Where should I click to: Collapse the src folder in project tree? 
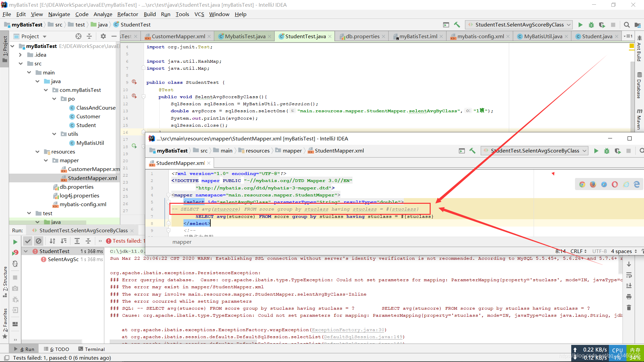(21, 64)
